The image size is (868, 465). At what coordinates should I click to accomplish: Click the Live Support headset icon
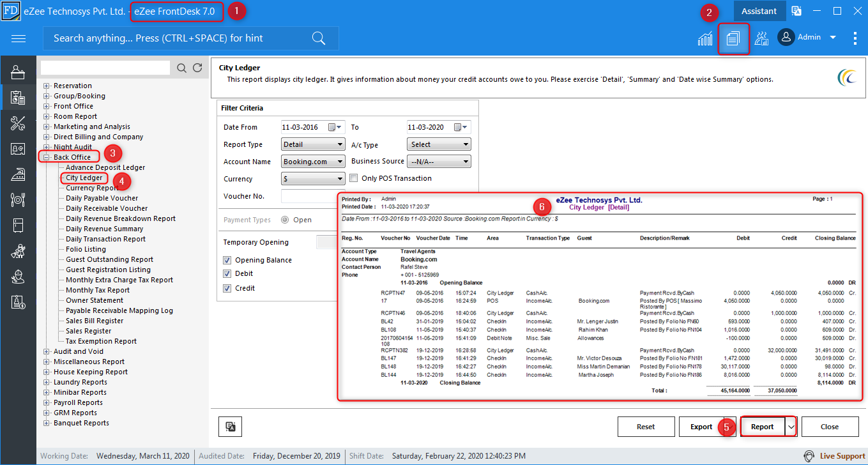[x=809, y=456]
